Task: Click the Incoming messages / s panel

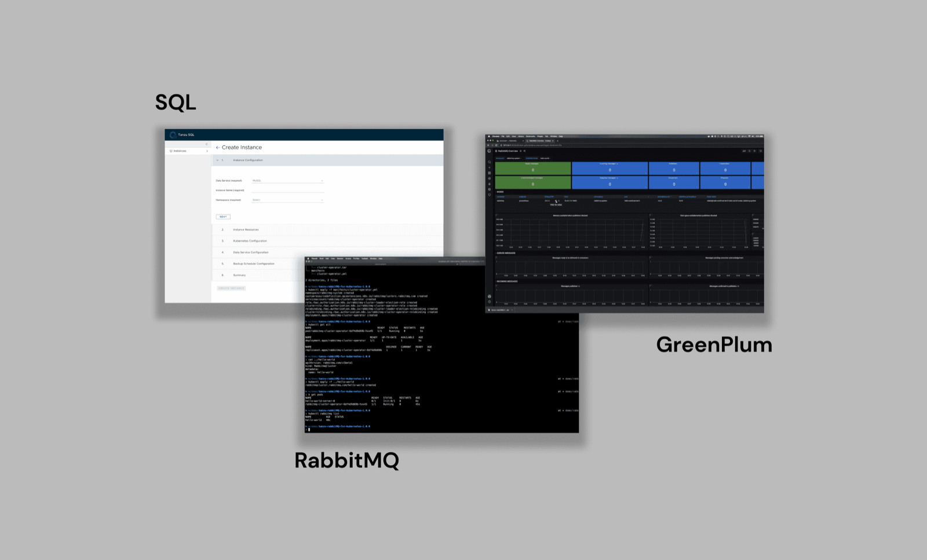Action: 610,168
